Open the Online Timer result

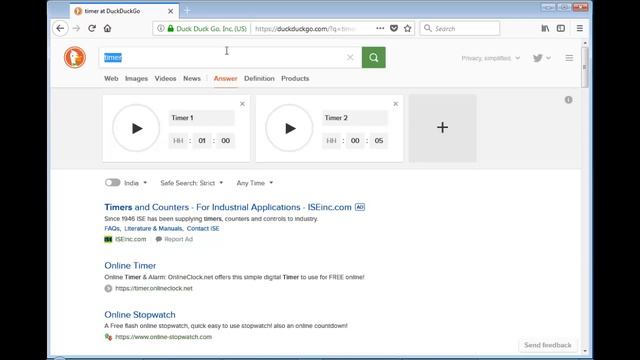pos(130,266)
